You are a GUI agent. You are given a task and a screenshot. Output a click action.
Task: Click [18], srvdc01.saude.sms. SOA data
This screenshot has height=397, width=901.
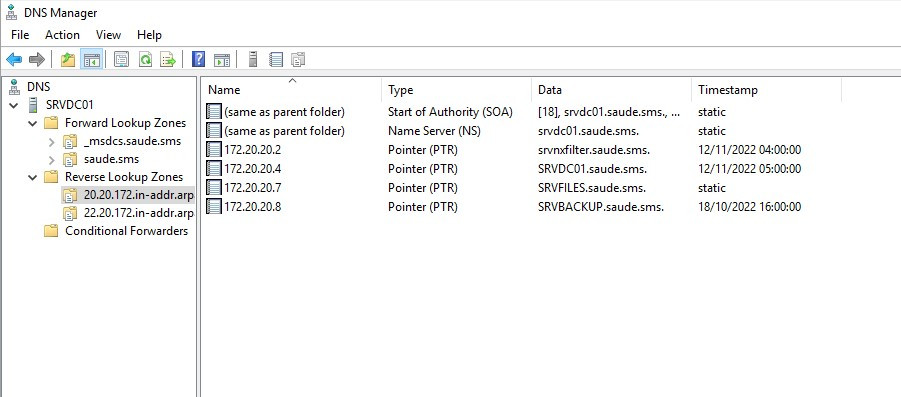609,111
